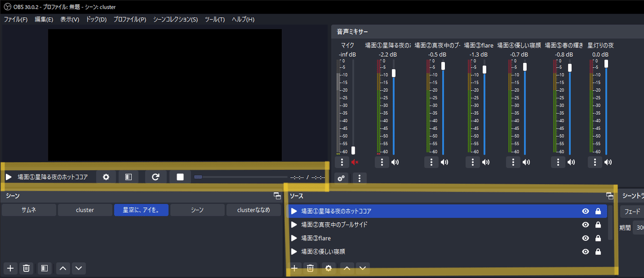The width and height of the screenshot is (644, 278).
Task: Open advanced audio properties gears icon
Action: coord(341,178)
